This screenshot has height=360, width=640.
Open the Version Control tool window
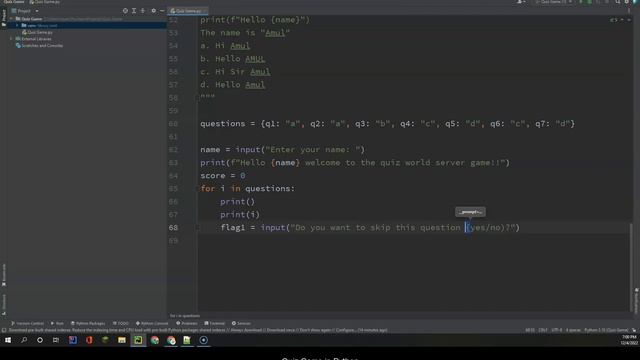27,323
